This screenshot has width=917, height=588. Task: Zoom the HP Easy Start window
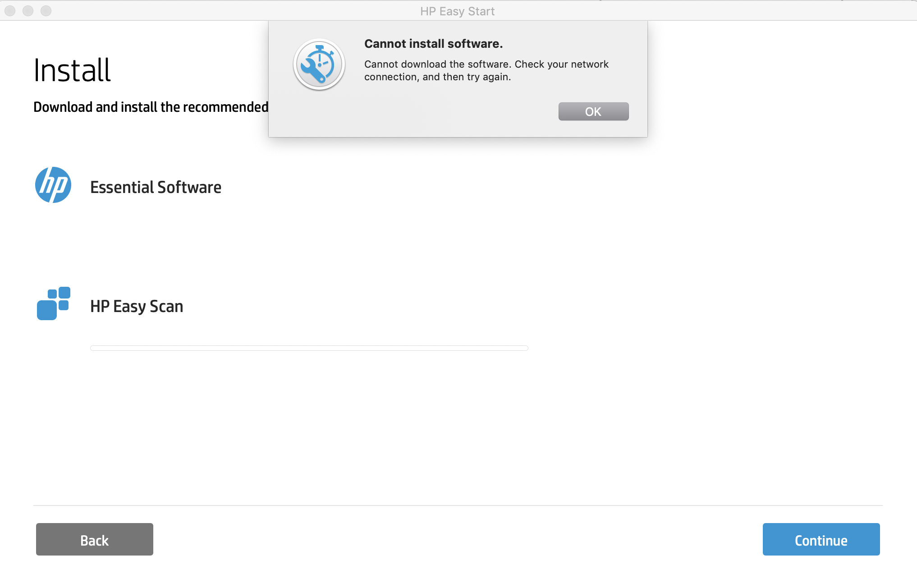(x=46, y=11)
